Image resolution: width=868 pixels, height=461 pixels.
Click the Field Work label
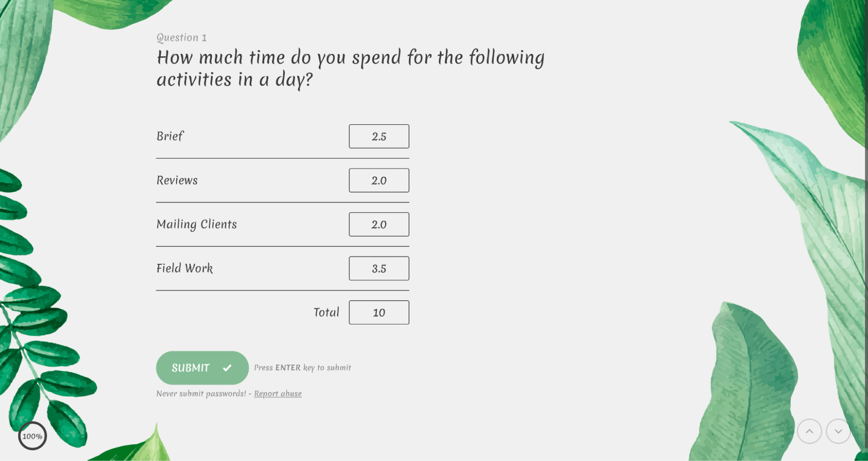185,269
